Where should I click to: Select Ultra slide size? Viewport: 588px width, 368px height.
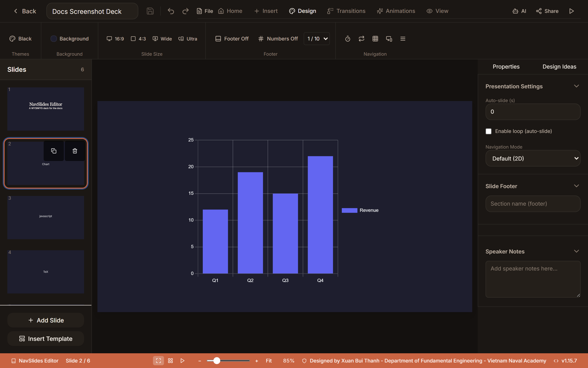[188, 39]
